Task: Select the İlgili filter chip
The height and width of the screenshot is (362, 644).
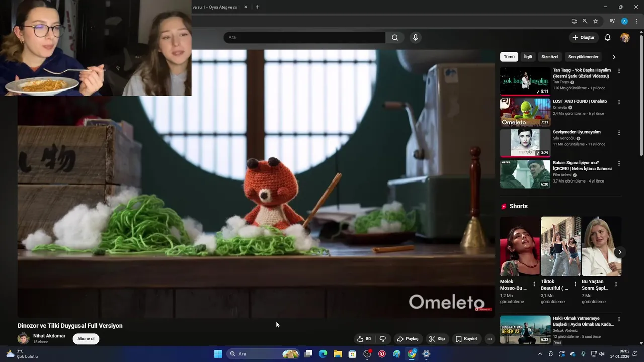Action: click(x=528, y=57)
